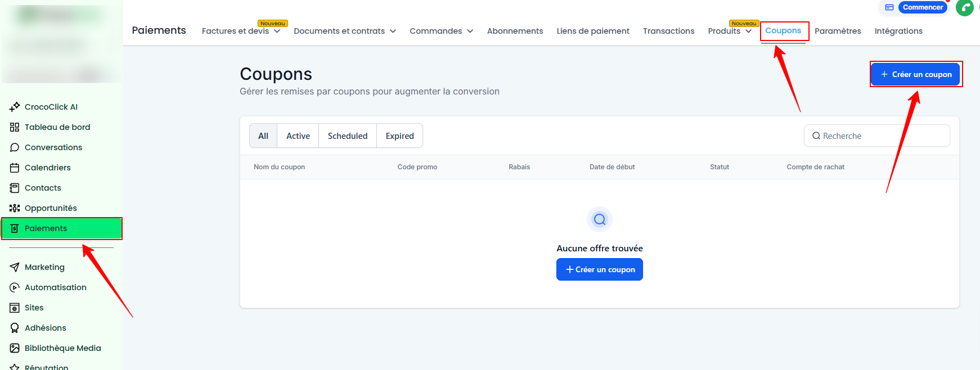The image size is (980, 370).
Task: Click the Rabais column header
Action: (x=519, y=167)
